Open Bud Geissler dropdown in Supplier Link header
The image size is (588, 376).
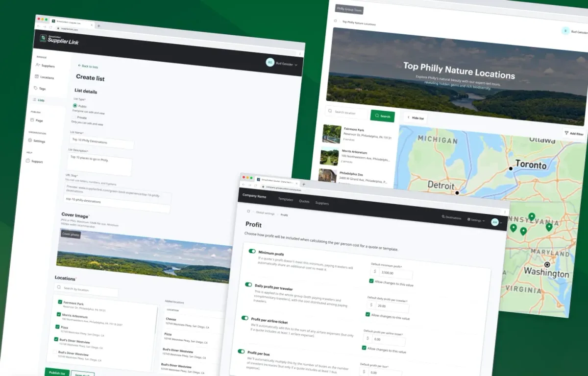[x=287, y=64]
